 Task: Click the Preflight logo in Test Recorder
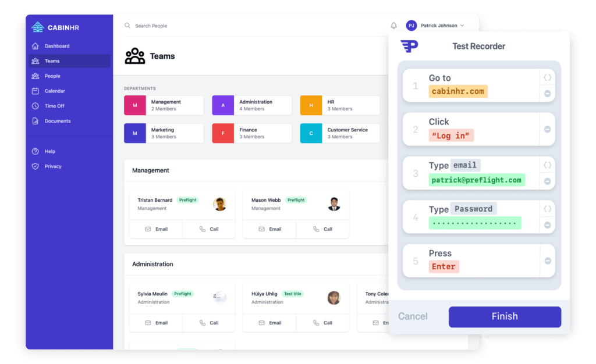click(409, 46)
